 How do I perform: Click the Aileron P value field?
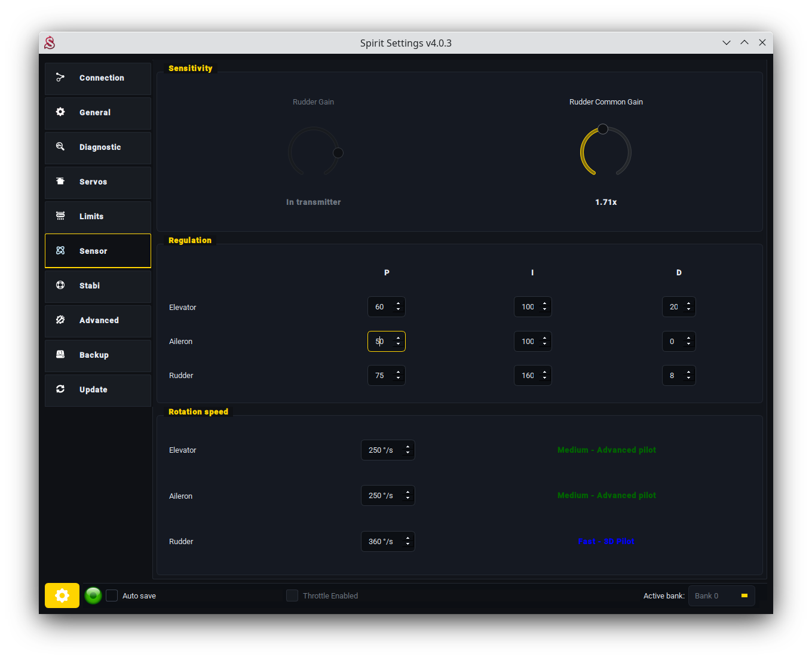(x=381, y=342)
